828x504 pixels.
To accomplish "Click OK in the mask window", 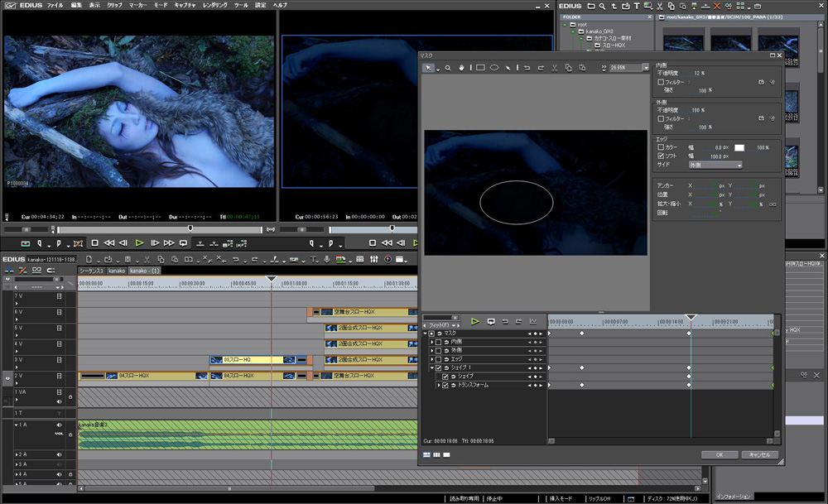I will 720,454.
